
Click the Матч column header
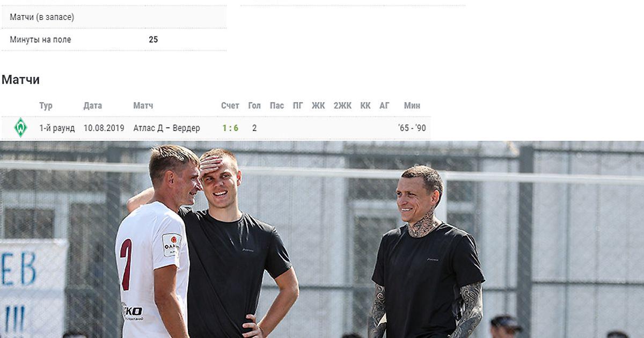pos(143,106)
